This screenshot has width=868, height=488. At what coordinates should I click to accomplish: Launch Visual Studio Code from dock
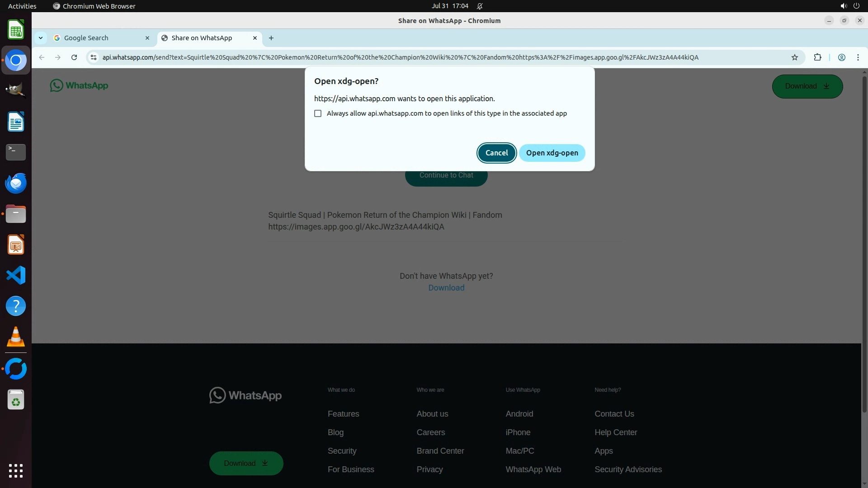(x=16, y=275)
